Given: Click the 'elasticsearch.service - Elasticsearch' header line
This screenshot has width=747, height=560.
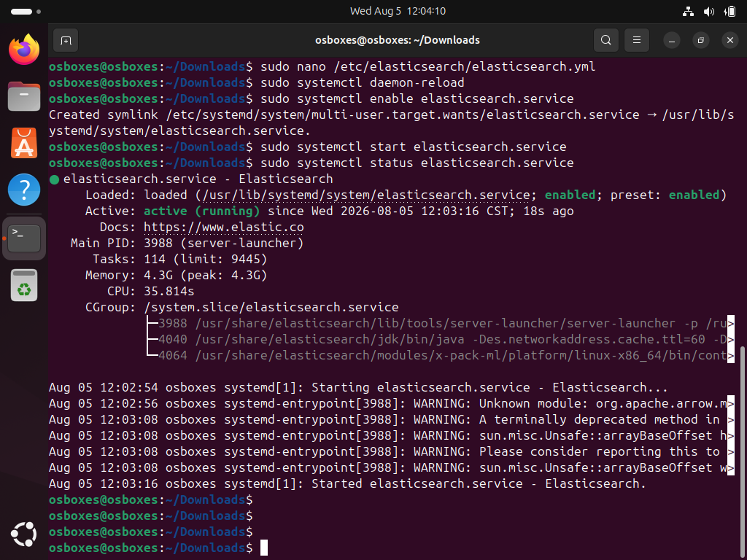Looking at the screenshot, I should pyautogui.click(x=198, y=179).
